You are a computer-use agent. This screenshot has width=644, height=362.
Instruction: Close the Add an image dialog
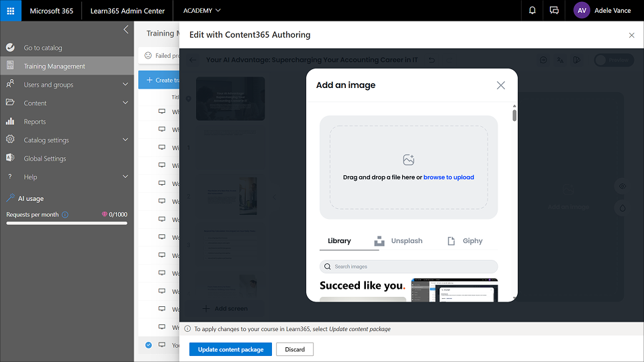pos(500,85)
